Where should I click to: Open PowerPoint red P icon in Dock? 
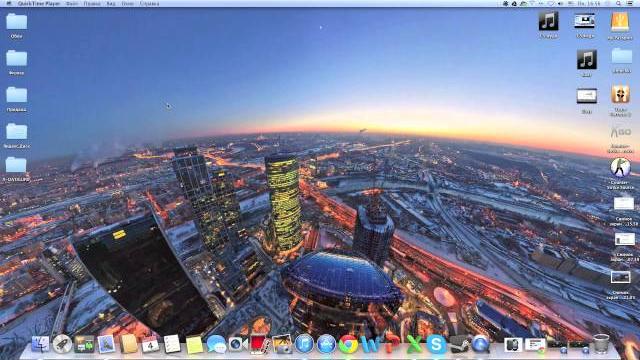pos(392,344)
